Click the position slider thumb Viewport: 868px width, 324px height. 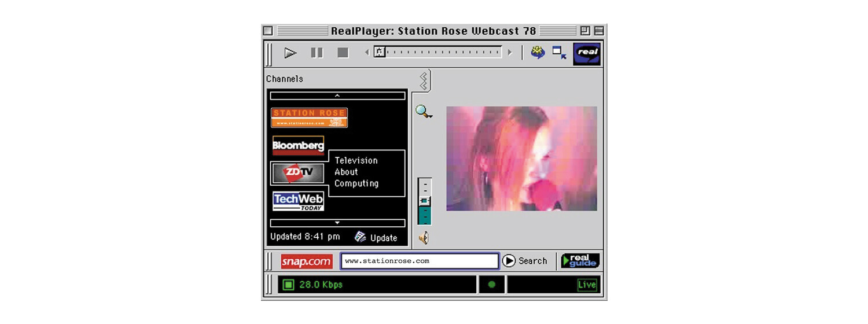pyautogui.click(x=380, y=52)
